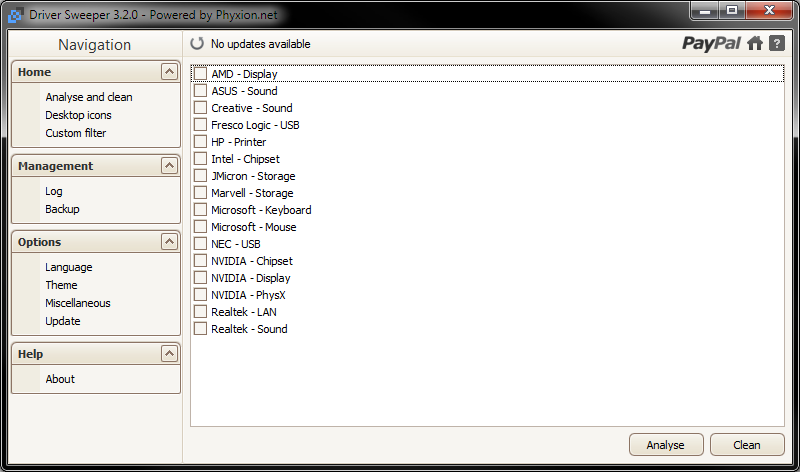800x472 pixels.
Task: Collapse the Management navigation section
Action: tap(169, 165)
